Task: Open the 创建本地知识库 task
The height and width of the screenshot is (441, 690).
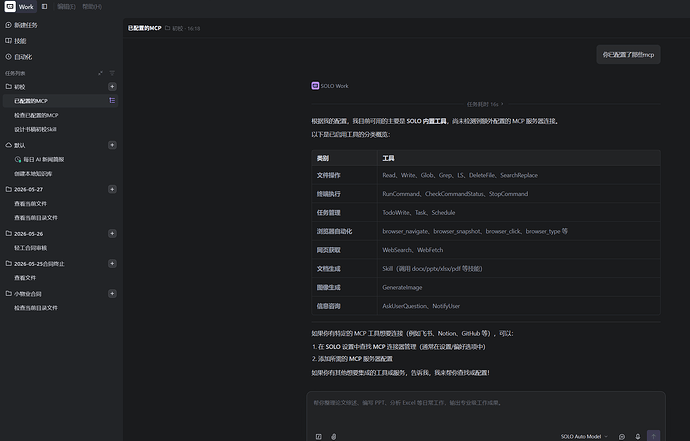Action: pyautogui.click(x=33, y=173)
